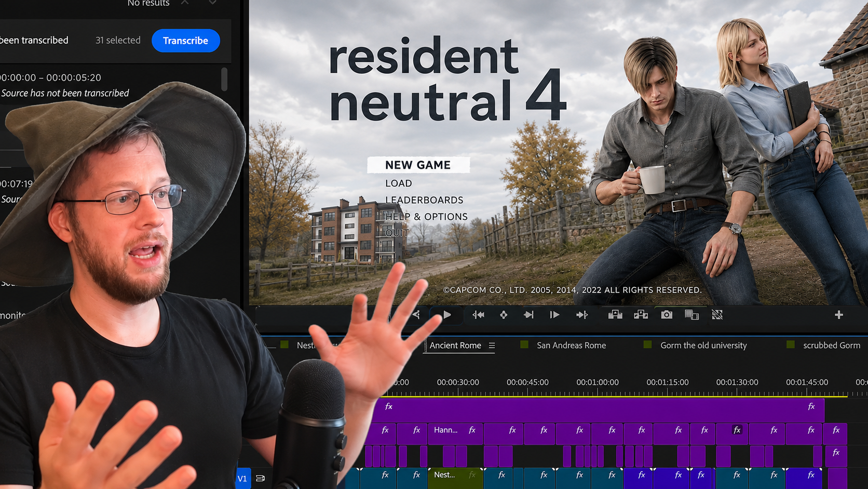Viewport: 868px width, 489px height.
Task: Click the Capcom copyright notice text
Action: pyautogui.click(x=572, y=290)
